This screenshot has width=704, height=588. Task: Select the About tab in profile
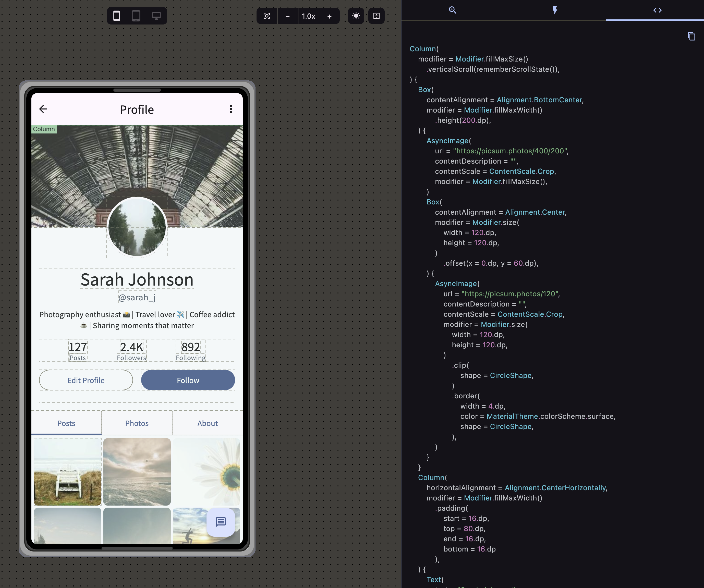coord(208,423)
